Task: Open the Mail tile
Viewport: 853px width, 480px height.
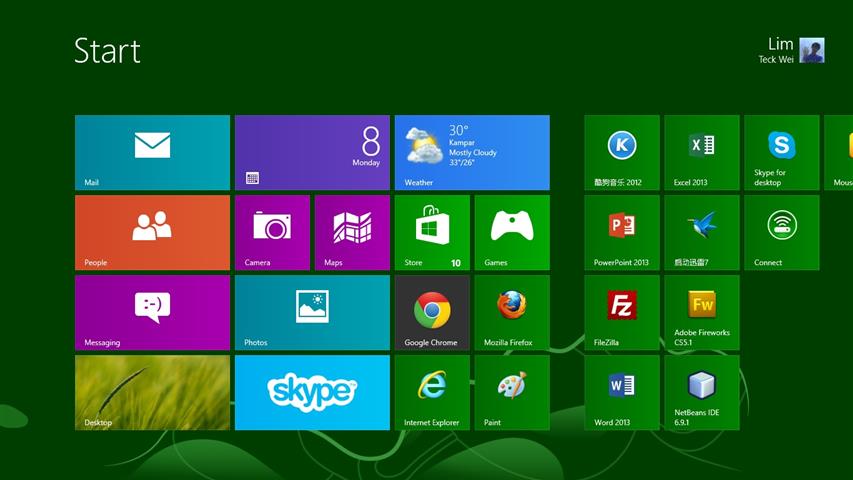Action: click(x=152, y=152)
